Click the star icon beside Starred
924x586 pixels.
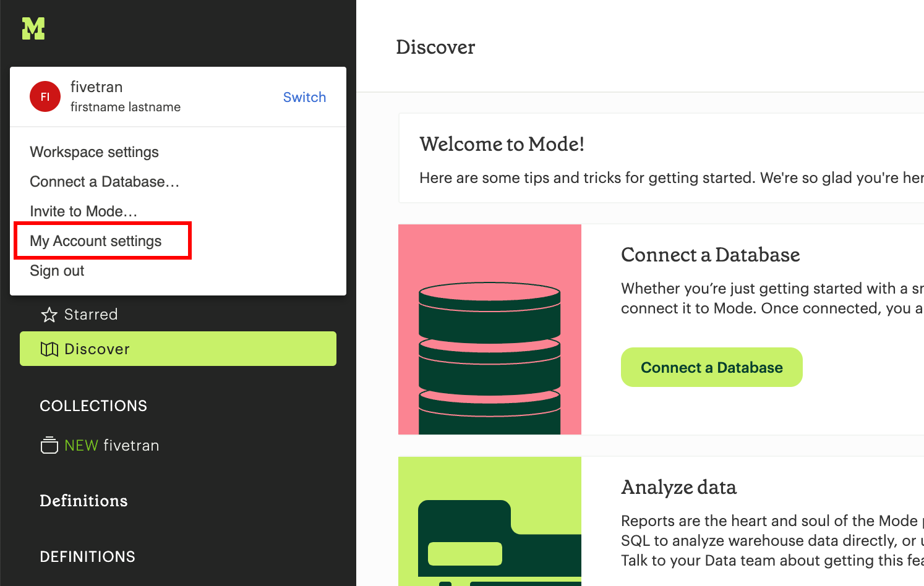[x=49, y=315]
